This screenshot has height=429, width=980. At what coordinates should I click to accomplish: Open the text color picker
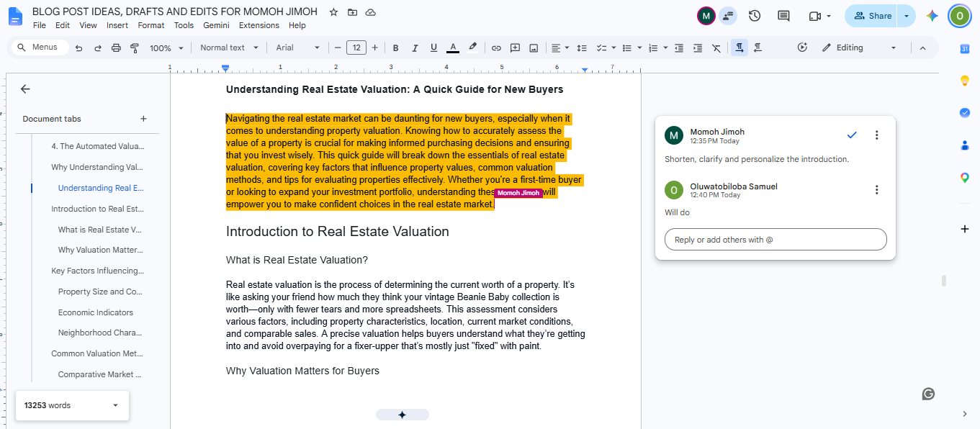click(x=453, y=48)
